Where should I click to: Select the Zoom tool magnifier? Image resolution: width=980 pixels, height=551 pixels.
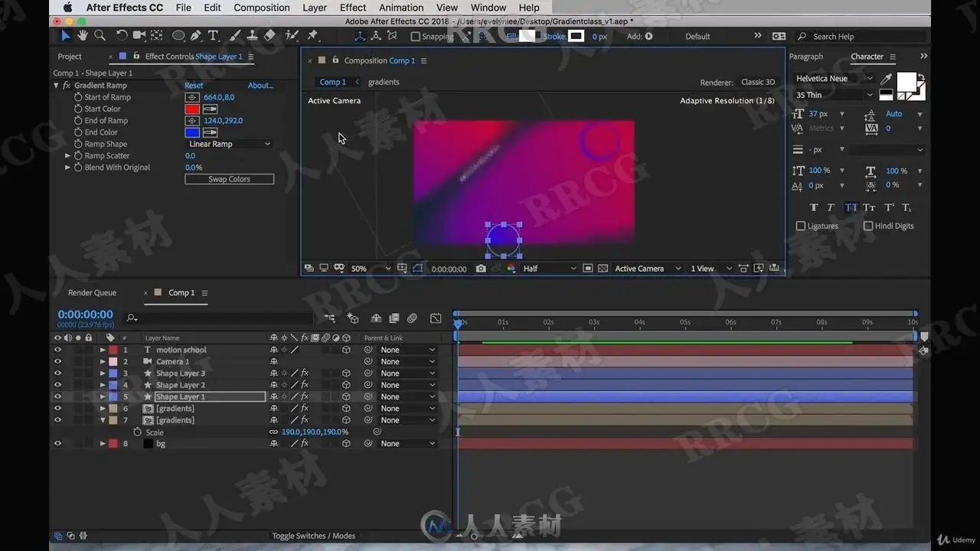click(x=100, y=35)
